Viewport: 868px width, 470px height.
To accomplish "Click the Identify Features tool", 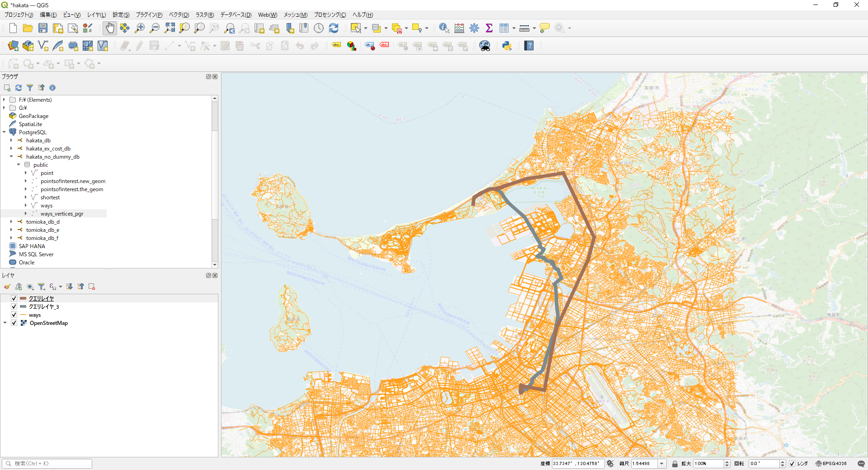I will 444,28.
